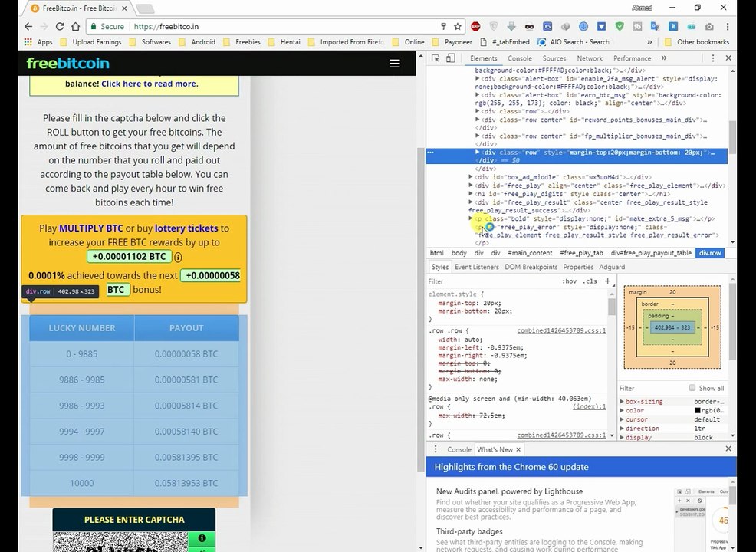Close the What's New tab

518,449
